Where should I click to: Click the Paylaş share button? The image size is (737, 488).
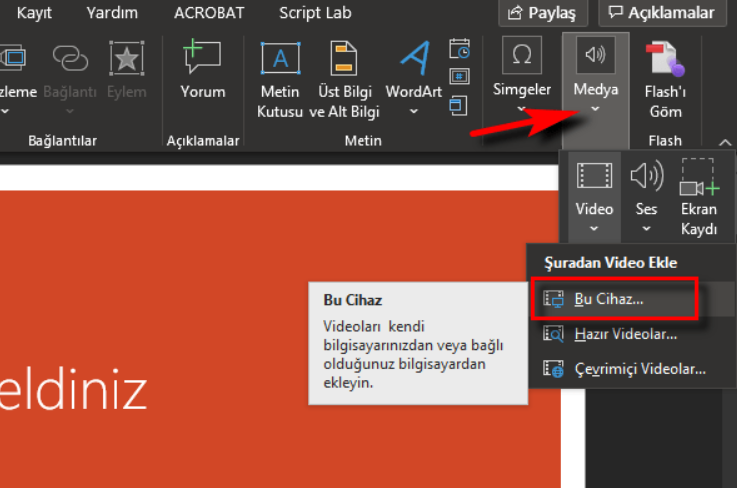[x=543, y=13]
